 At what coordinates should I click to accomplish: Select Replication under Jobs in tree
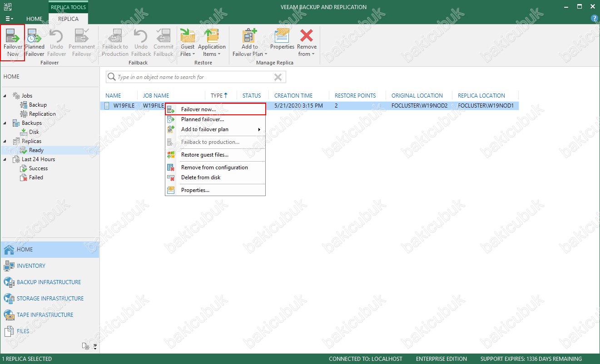tap(42, 114)
